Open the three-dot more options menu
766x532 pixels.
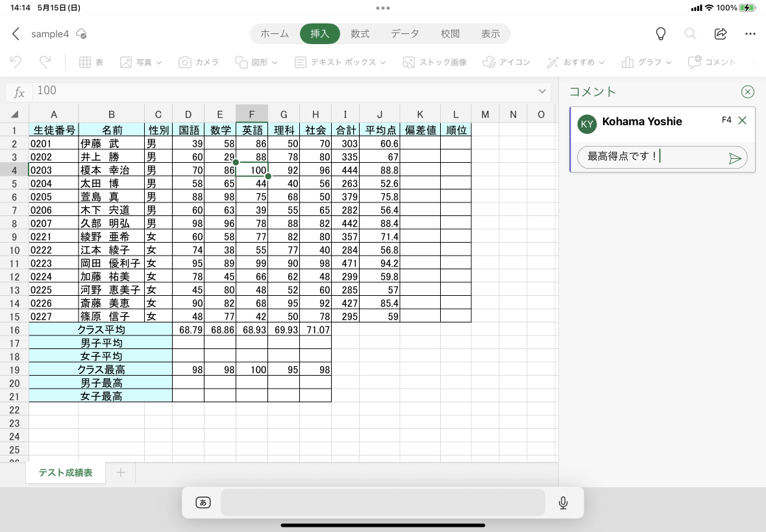(750, 34)
